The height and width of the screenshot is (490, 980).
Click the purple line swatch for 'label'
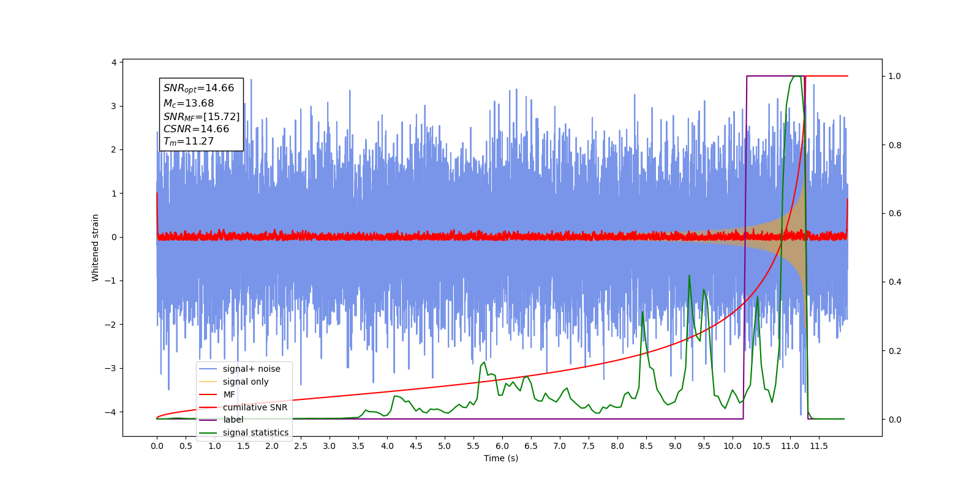point(208,420)
